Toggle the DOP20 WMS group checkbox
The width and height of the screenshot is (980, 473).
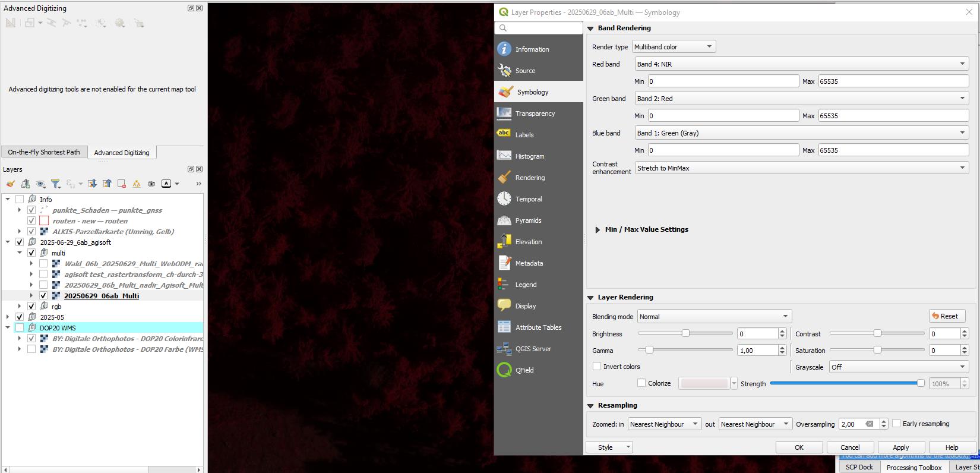[x=20, y=328]
